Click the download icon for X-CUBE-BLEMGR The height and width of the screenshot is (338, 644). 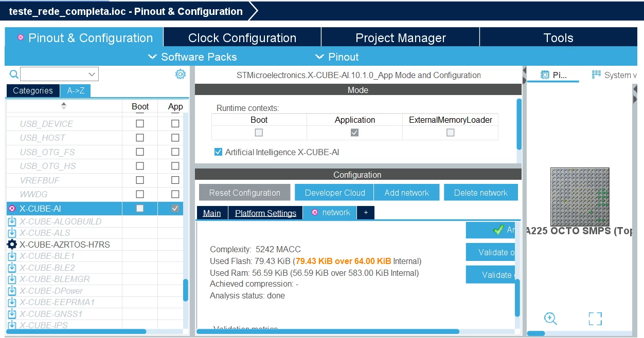pos(12,279)
